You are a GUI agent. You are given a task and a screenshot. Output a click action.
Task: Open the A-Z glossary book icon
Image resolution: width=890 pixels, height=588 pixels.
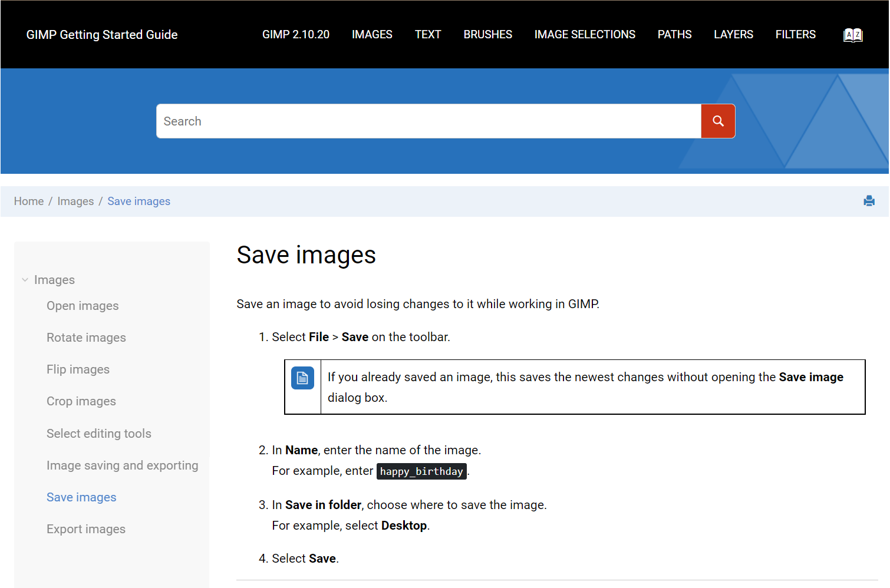[853, 35]
